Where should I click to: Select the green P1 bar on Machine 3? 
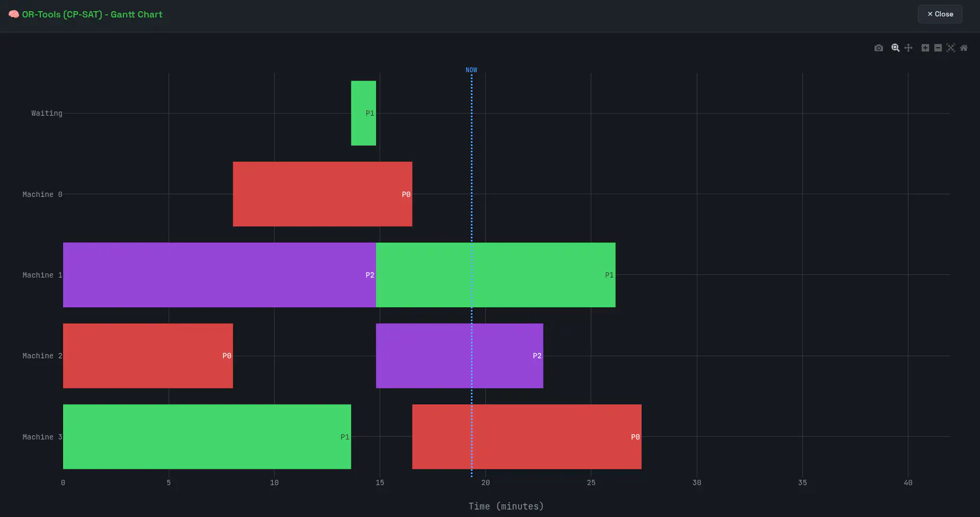coord(207,437)
